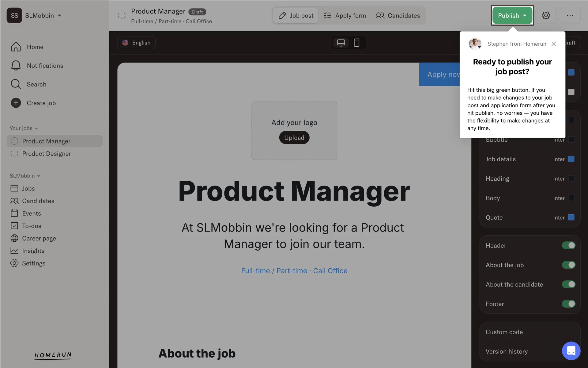Viewport: 588px width, 368px height.
Task: Click the Create job plus icon
Action: [x=16, y=103]
